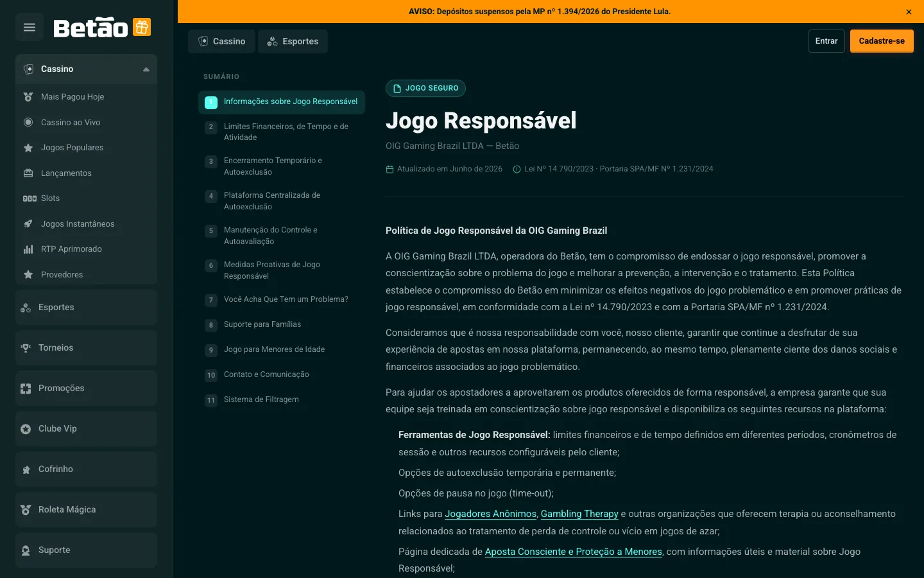Image resolution: width=924 pixels, height=578 pixels.
Task: Select summary item Limites Financeiros, de Tempo
Action: click(281, 132)
